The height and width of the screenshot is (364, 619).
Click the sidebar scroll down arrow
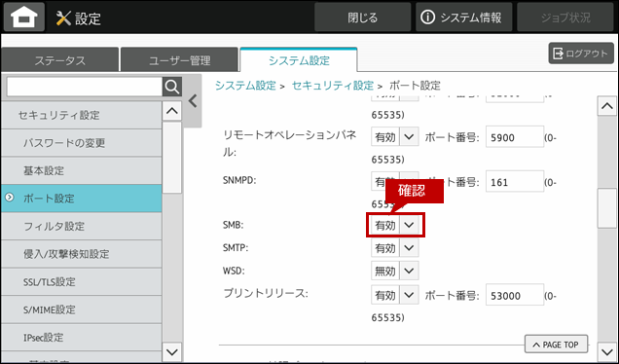coord(172,351)
